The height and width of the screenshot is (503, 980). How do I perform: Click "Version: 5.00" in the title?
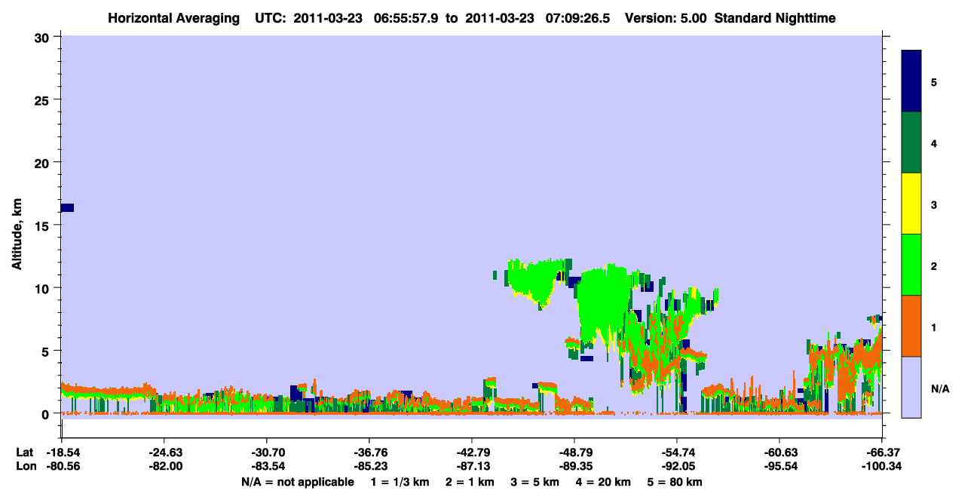coord(666,18)
